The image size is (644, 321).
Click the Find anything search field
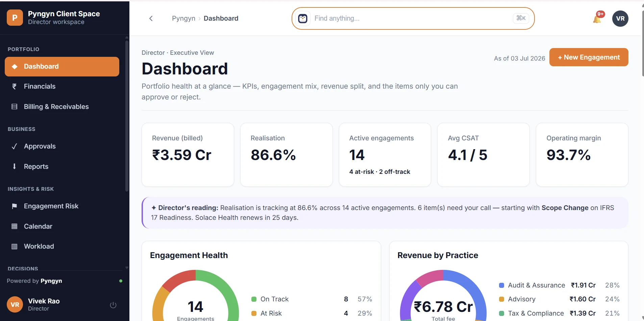413,19
